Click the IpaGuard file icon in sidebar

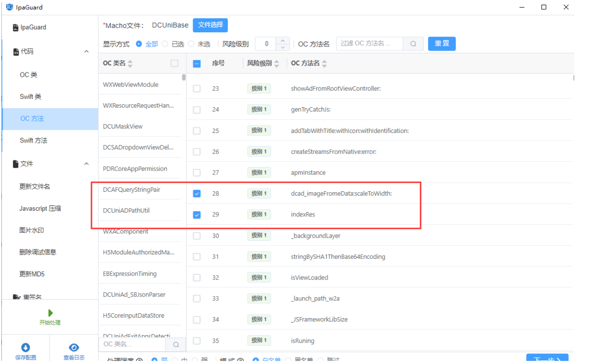coord(15,27)
